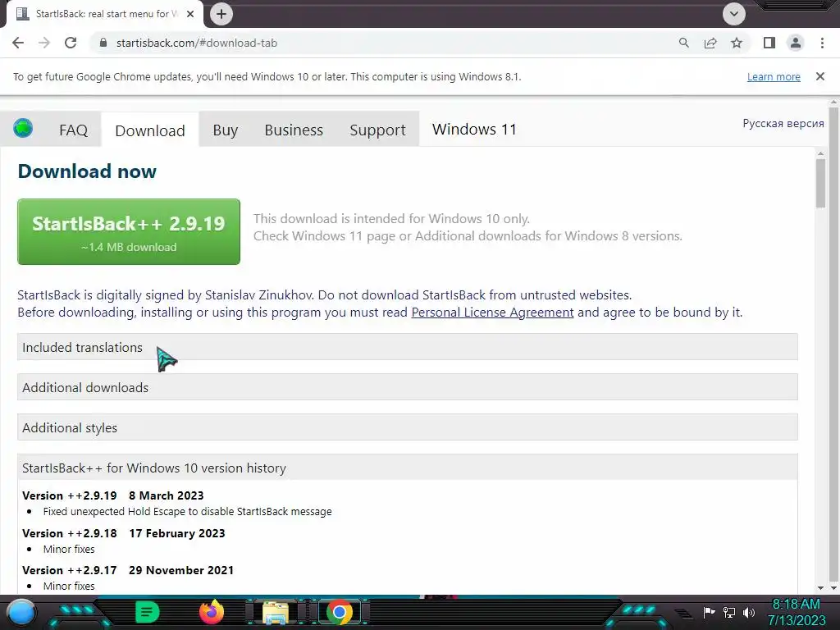Screen dimensions: 840x630
Task: Close the StartIsBack browser tab
Action: 190,14
